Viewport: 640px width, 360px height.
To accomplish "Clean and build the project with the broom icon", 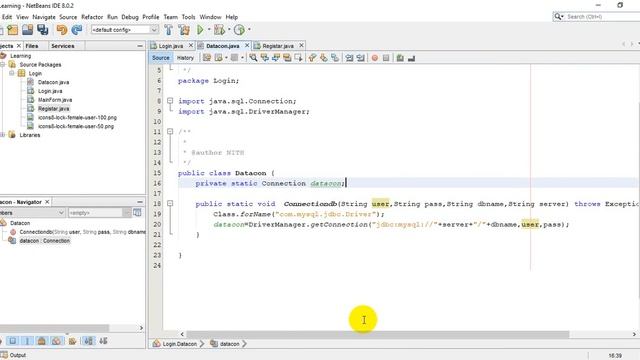I will 184,30.
